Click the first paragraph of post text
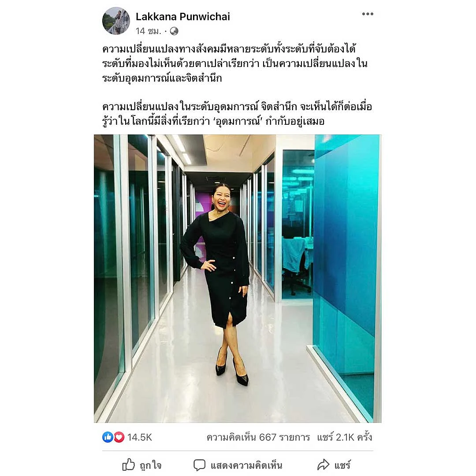 (235, 63)
